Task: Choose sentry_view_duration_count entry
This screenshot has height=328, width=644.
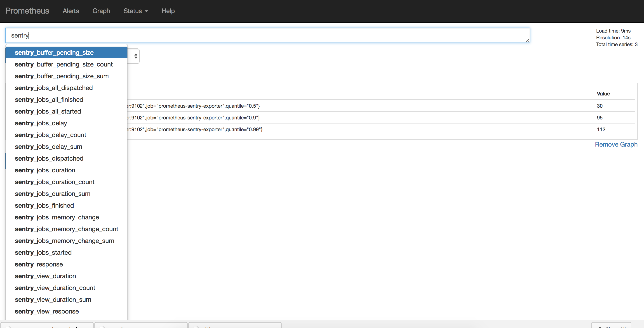Action: click(55, 288)
